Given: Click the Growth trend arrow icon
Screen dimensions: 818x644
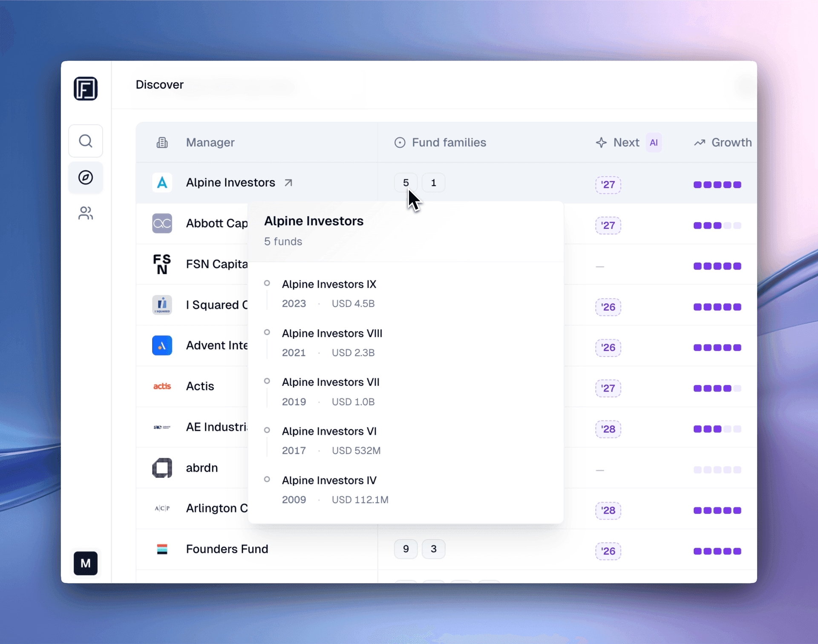Looking at the screenshot, I should [700, 143].
